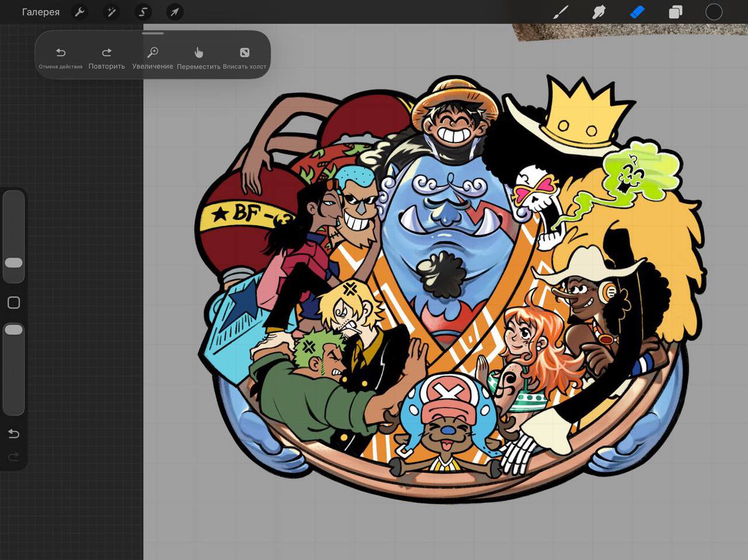The image size is (748, 560).
Task: Click the QuickMenu grab handle bar
Action: 153,34
